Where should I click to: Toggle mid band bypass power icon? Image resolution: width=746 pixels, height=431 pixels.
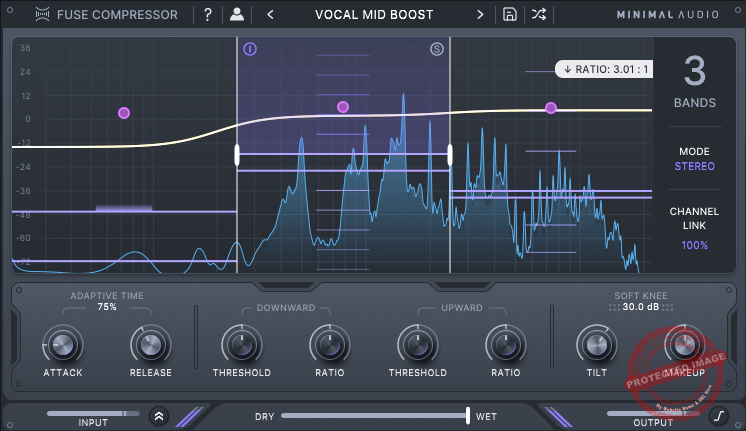pos(250,49)
